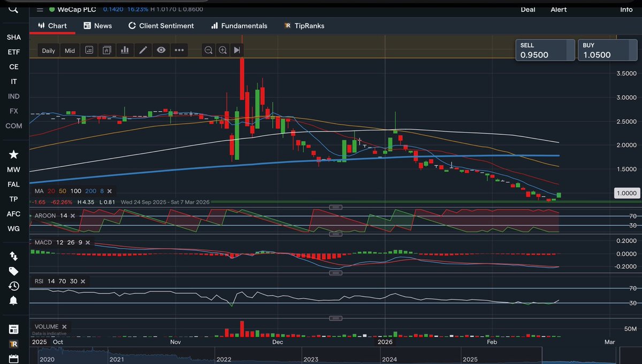
Task: Zoom in the chart with the plus magnifier
Action: pos(223,50)
